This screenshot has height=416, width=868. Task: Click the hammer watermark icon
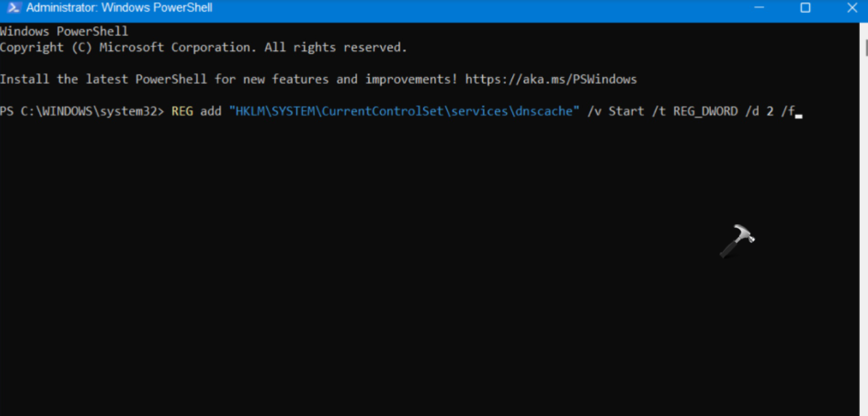tap(738, 241)
